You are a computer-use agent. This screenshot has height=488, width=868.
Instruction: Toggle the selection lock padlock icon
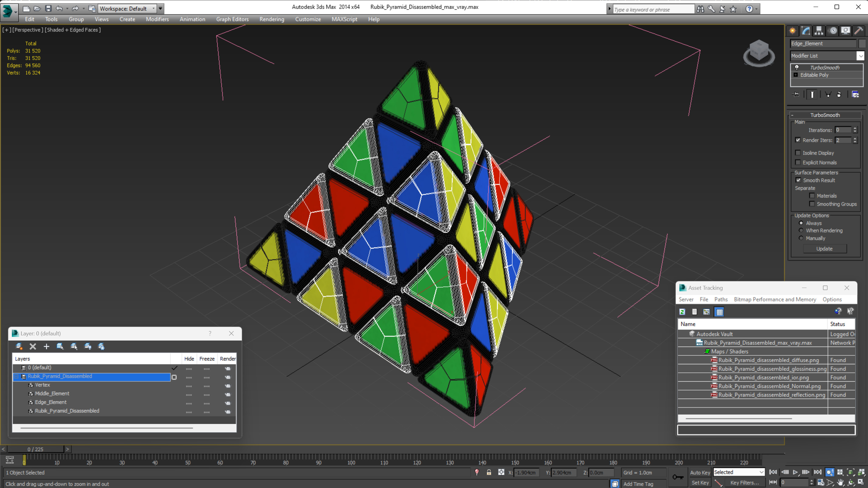coord(489,472)
